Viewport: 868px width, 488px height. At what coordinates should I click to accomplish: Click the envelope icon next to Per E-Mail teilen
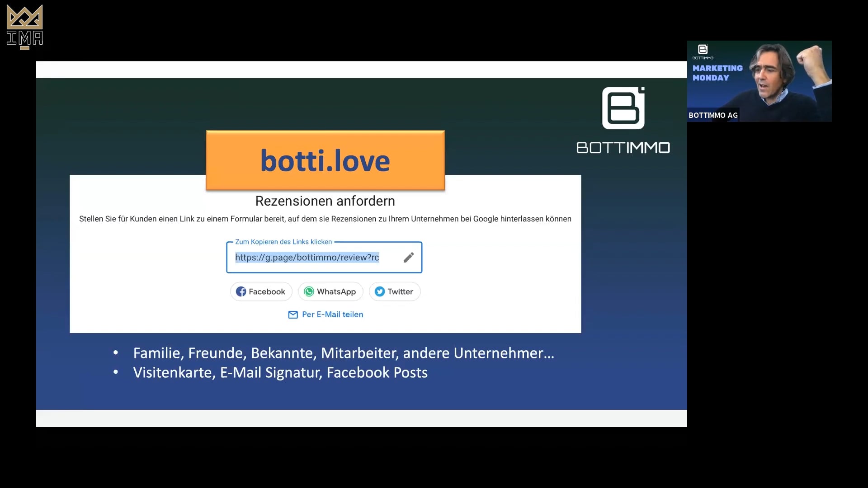point(293,314)
